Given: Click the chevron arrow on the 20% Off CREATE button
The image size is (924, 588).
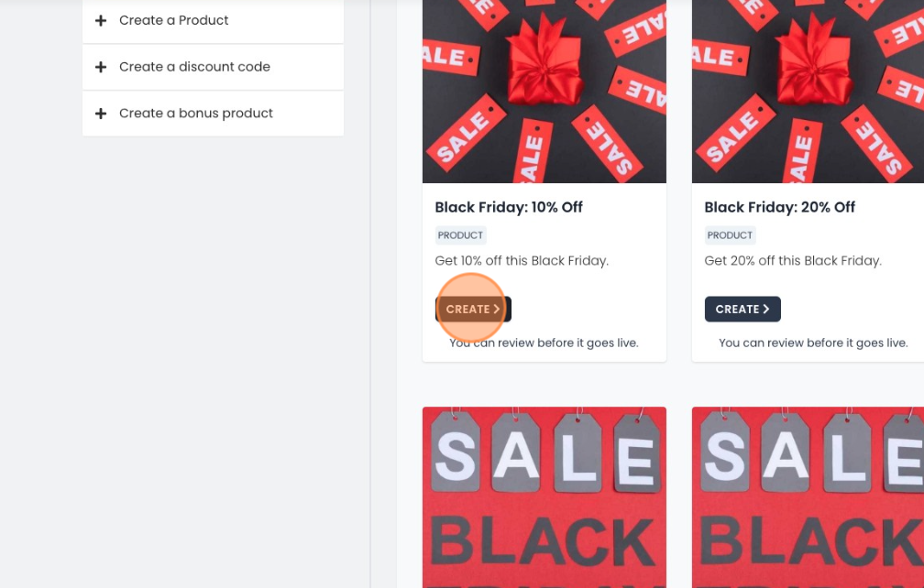Looking at the screenshot, I should pos(766,310).
